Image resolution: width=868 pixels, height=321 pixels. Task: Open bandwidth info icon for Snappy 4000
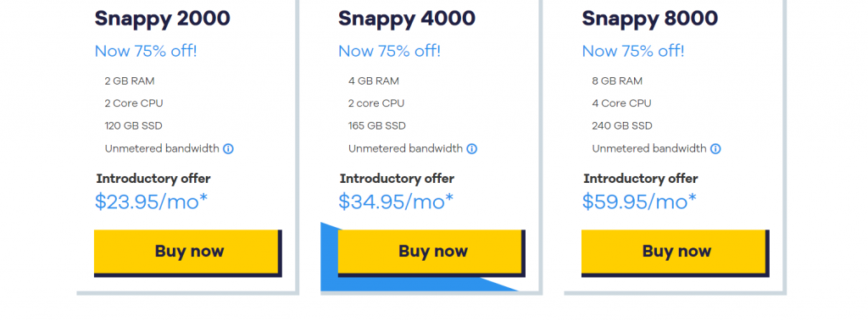click(471, 149)
